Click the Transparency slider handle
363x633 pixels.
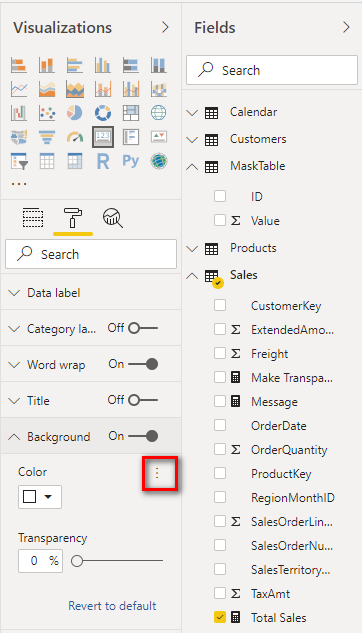click(x=77, y=561)
